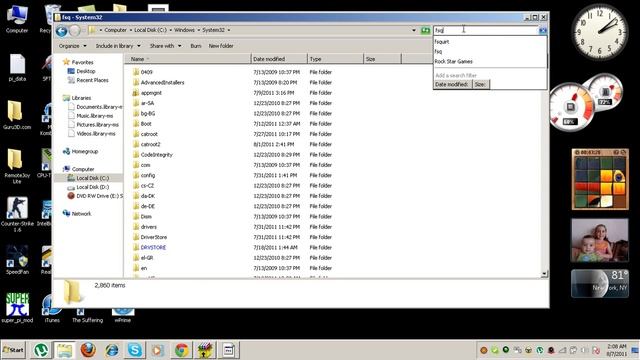Select Homegroup in the navigation pane
This screenshot has height=360, width=640.
point(84,151)
